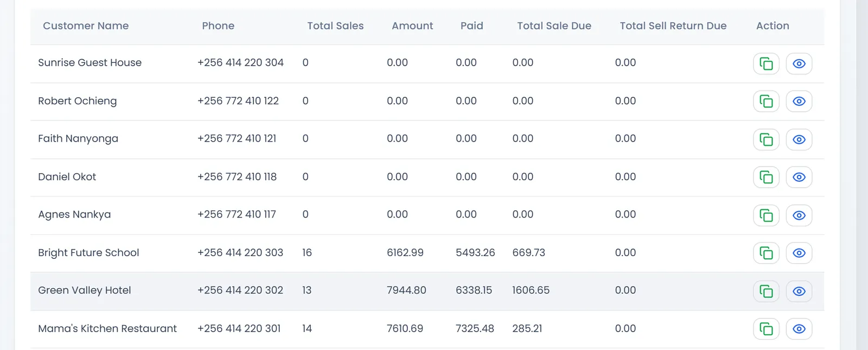
Task: Click phone number +256 414 220 304
Action: click(x=240, y=63)
